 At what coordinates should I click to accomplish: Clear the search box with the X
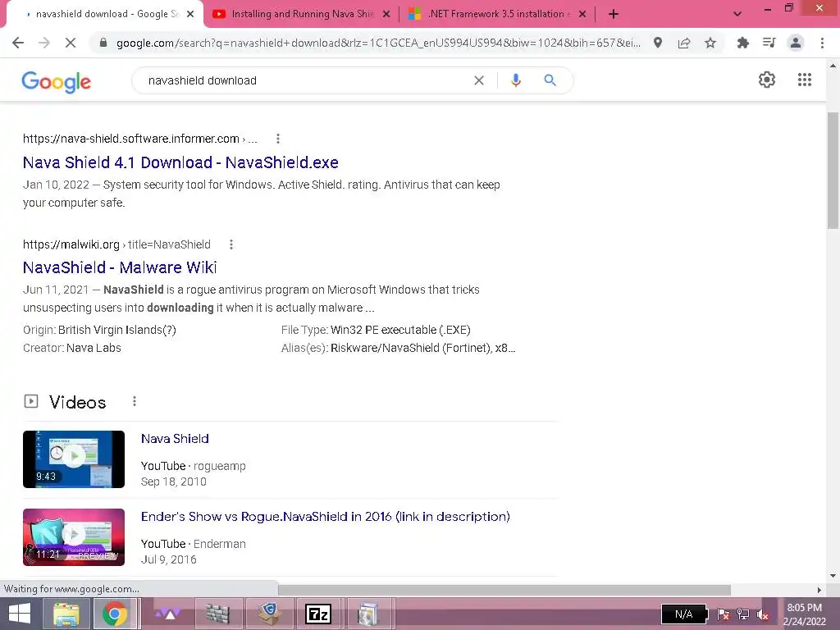tap(479, 80)
